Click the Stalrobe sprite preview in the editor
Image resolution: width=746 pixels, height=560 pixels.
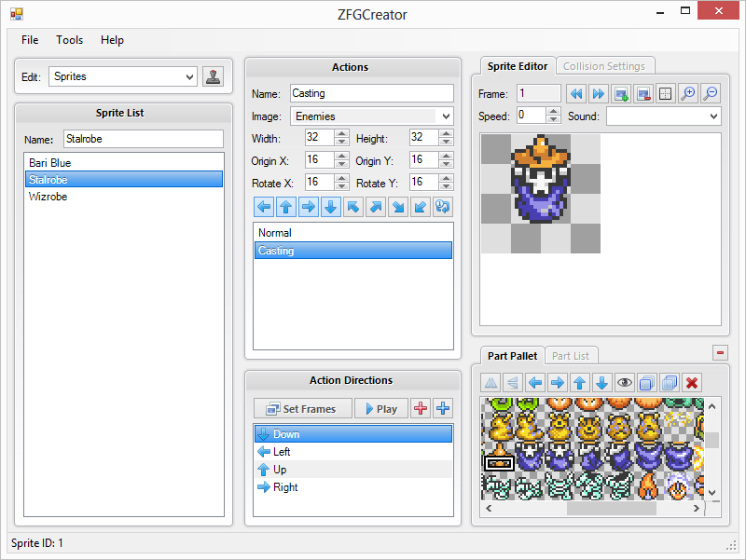tap(541, 180)
